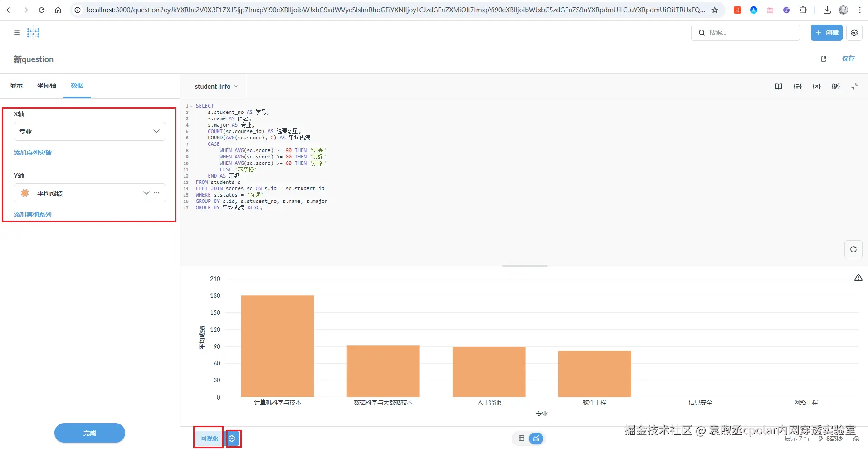Open the X轴 专业 column dropdown
868x449 pixels.
pos(90,131)
